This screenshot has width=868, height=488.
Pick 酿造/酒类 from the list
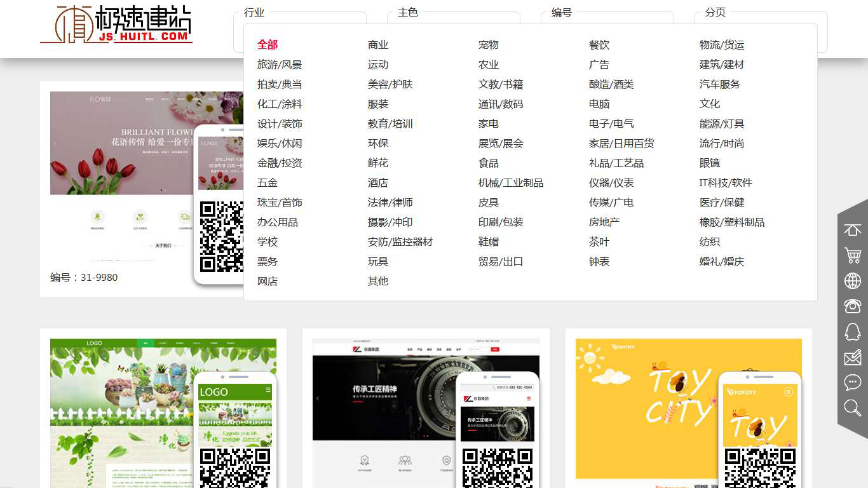pos(611,85)
